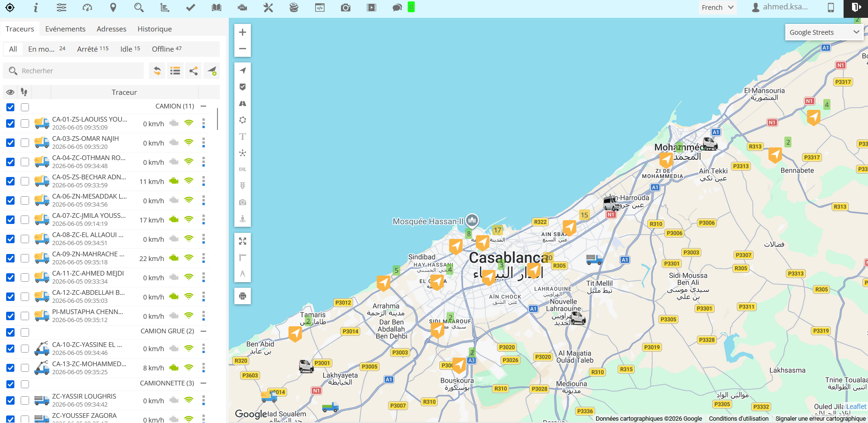Screen dimensions: 868x423
Task: Open the French language dropdown
Action: [717, 8]
